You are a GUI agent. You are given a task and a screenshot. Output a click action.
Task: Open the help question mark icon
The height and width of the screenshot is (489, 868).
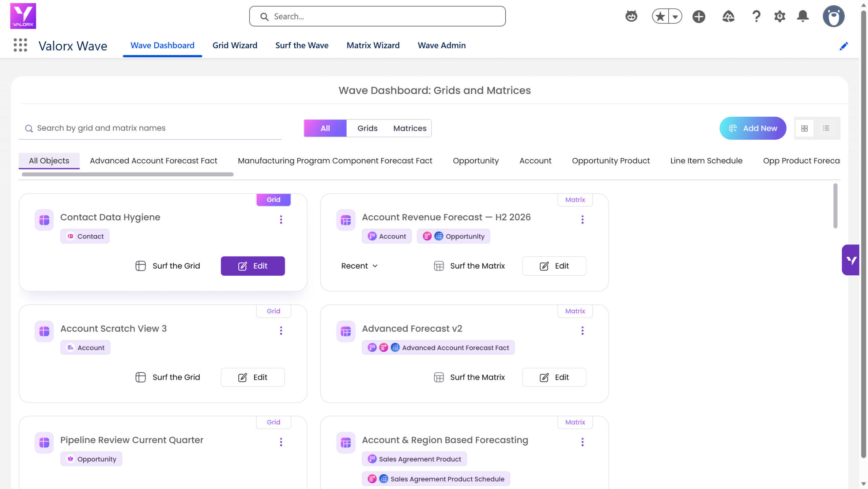[x=756, y=16]
